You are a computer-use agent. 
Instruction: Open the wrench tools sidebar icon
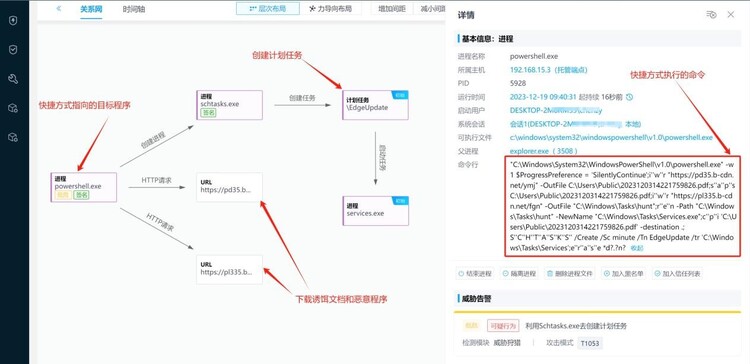coord(13,79)
